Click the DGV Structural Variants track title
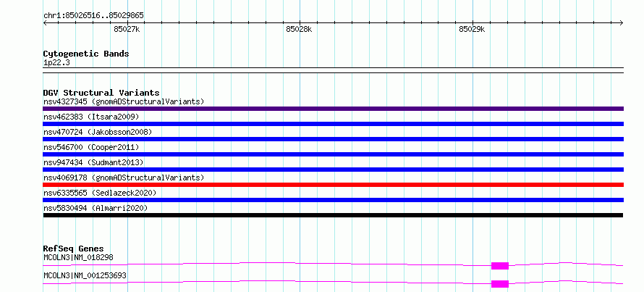644x292 pixels. pos(101,93)
